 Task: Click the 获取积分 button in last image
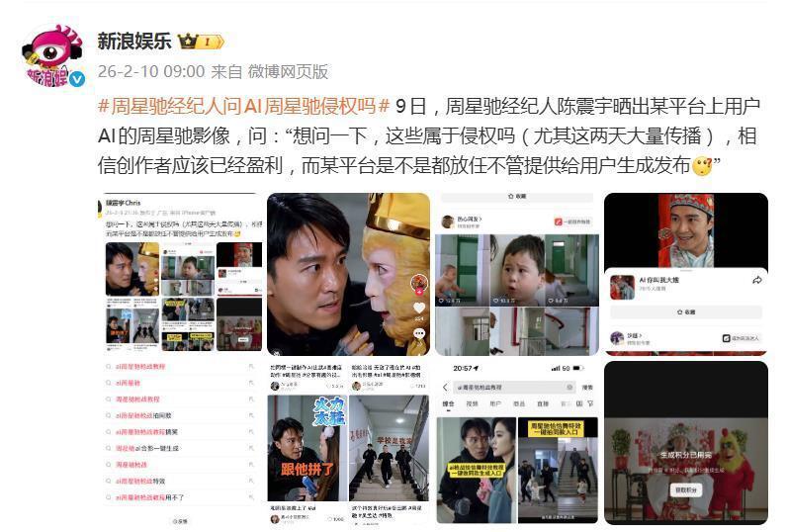click(685, 489)
